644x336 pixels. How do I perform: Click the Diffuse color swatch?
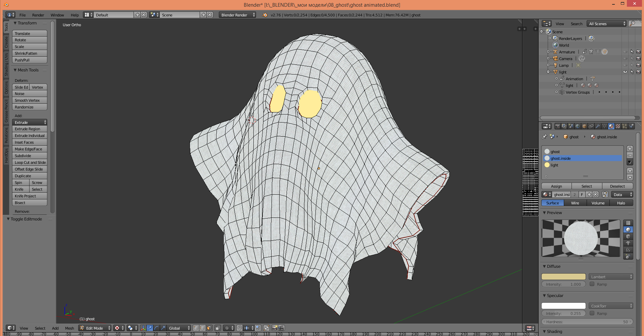(x=563, y=277)
